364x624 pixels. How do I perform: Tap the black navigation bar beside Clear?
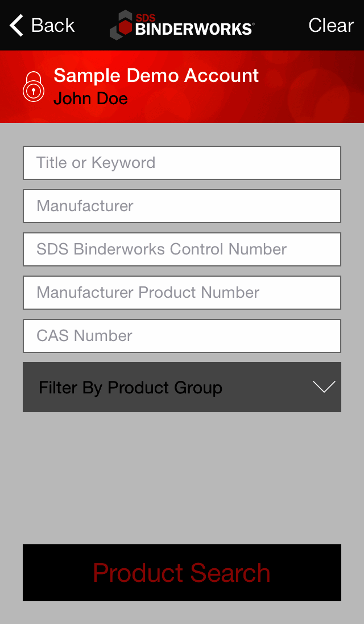pos(282,26)
